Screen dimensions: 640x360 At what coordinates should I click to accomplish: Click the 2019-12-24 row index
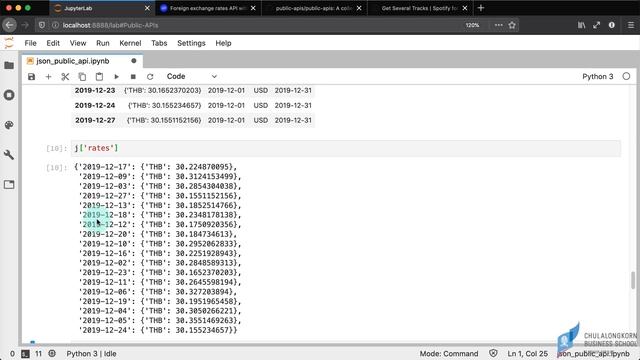click(x=95, y=105)
